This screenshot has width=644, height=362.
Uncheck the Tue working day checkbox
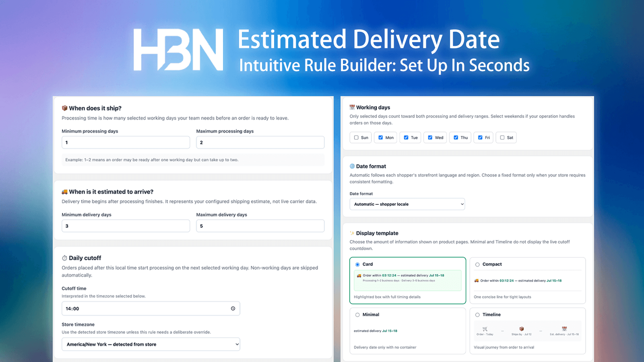tap(406, 138)
